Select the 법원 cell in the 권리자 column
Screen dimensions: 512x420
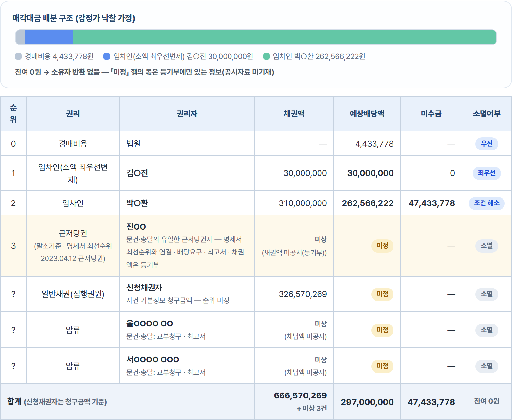coord(187,144)
